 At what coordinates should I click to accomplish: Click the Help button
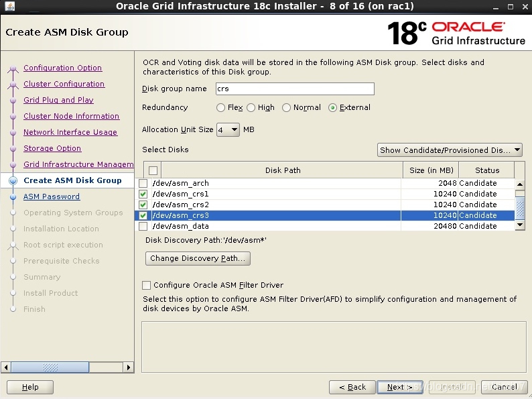tap(30, 387)
